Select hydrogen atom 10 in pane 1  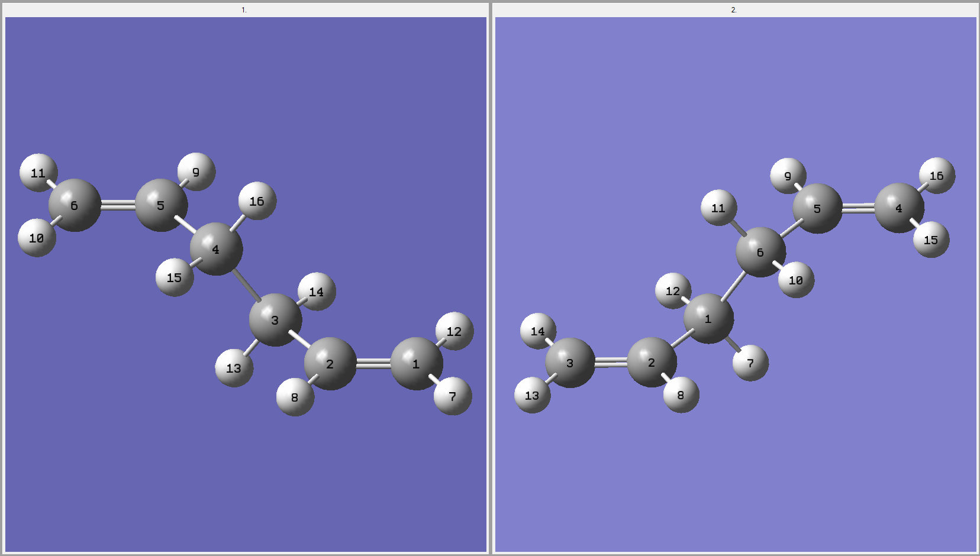click(37, 238)
